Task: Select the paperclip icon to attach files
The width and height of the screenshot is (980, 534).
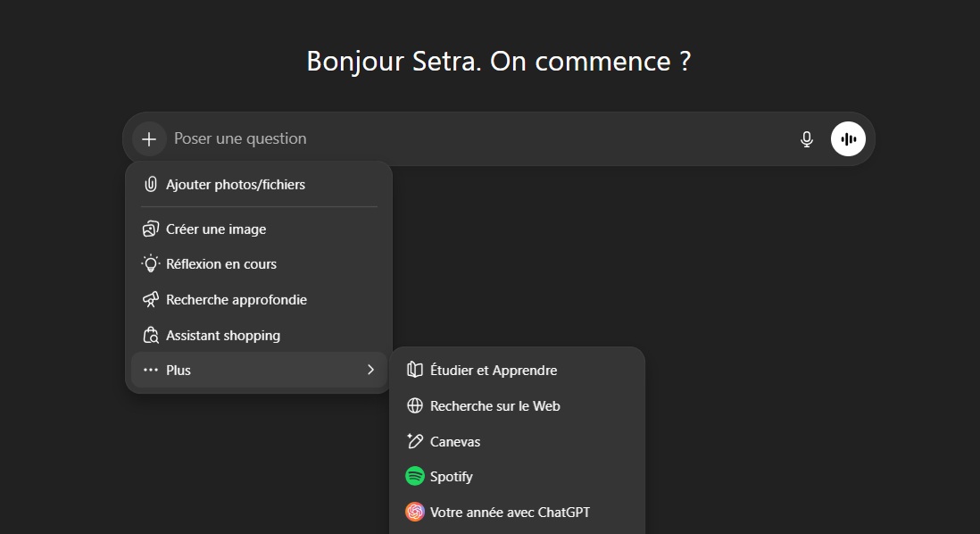Action: click(x=150, y=184)
